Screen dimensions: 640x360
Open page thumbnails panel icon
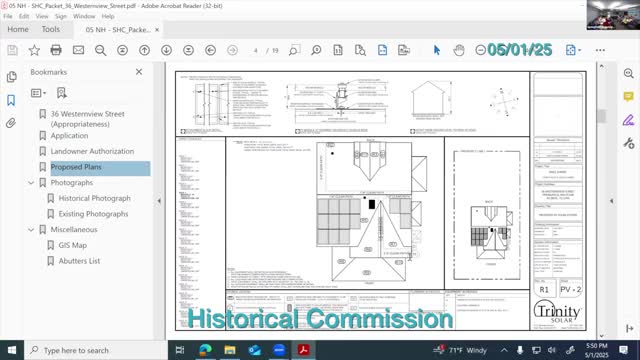11,77
